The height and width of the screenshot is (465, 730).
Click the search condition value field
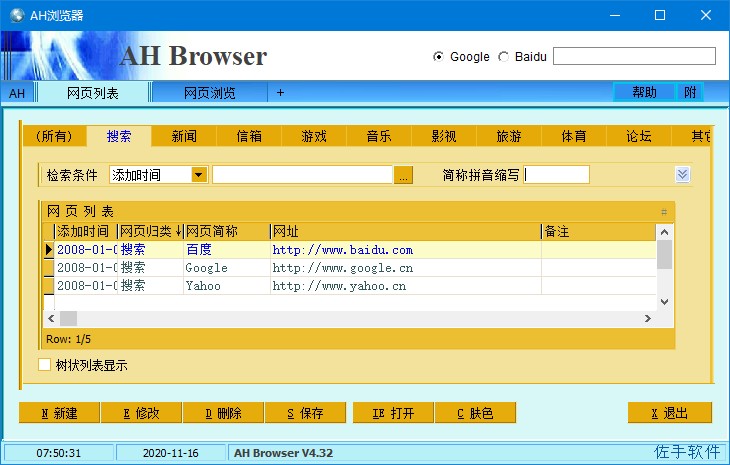302,175
